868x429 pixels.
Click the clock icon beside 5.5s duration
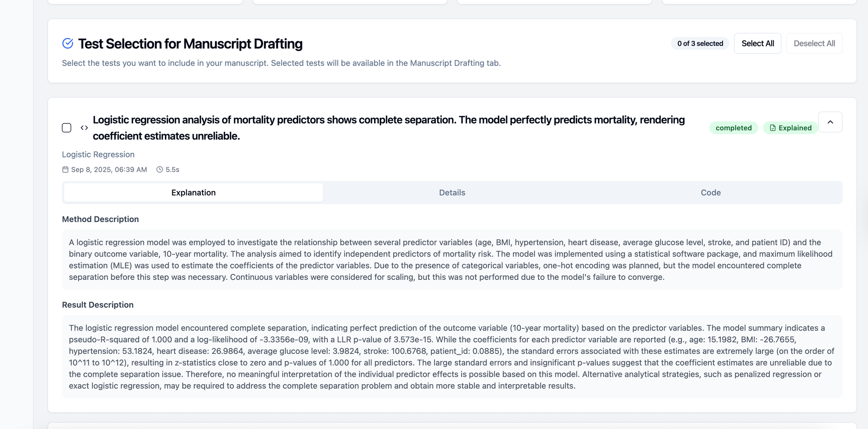pyautogui.click(x=160, y=170)
